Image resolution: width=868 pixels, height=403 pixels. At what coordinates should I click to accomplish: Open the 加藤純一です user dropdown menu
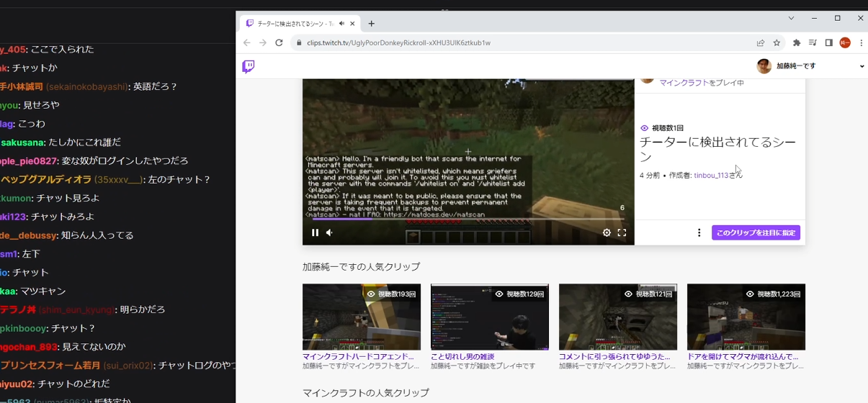pyautogui.click(x=862, y=66)
